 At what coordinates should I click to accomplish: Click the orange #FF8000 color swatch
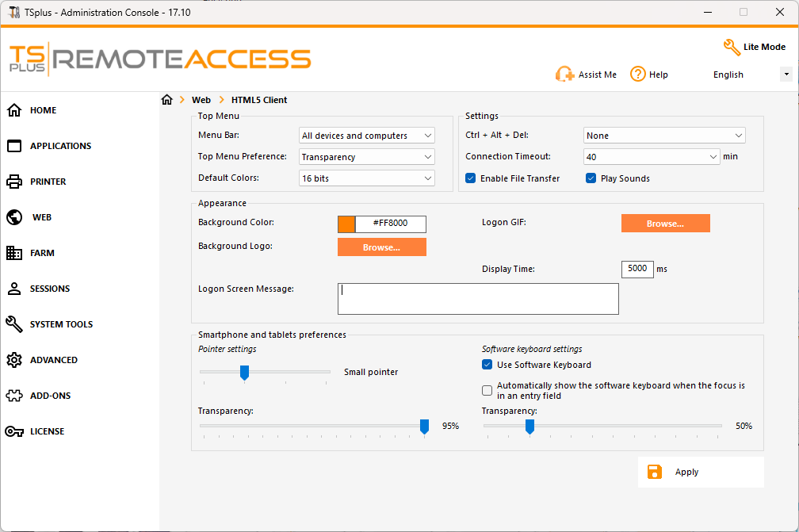346,224
